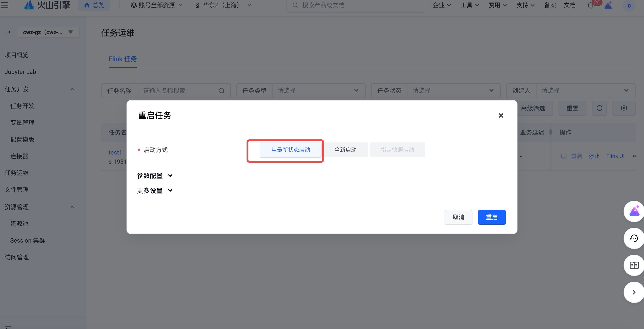Click the 业务延迟 column sort arrows

(550, 132)
